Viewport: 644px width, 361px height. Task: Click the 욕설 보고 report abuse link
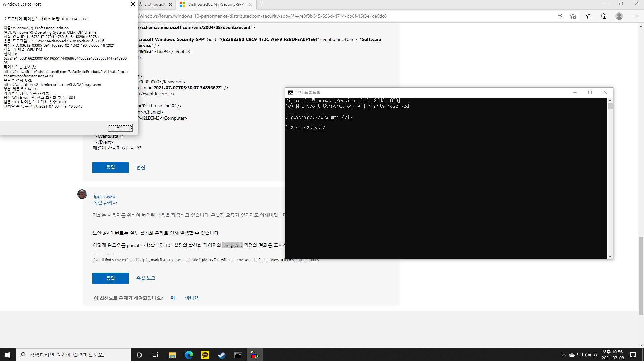[x=146, y=278]
